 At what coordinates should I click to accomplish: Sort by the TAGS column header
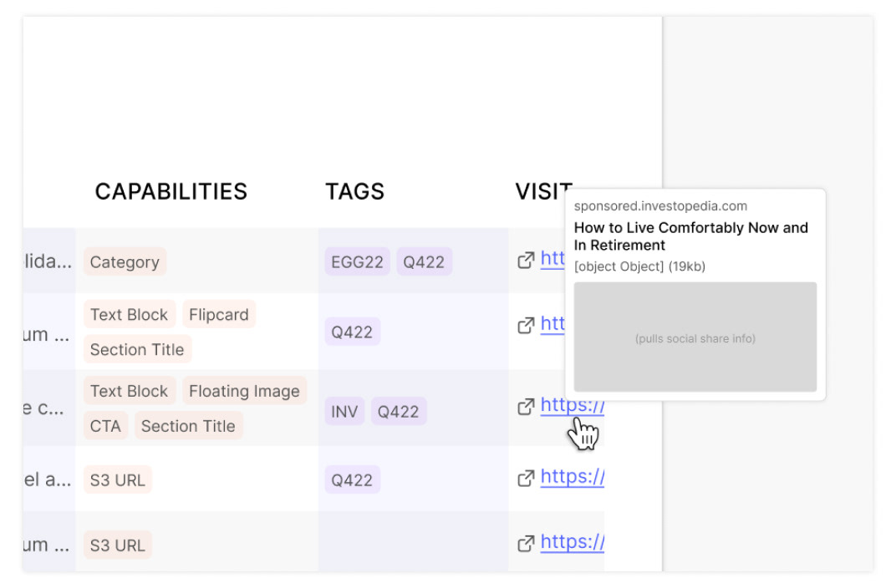(355, 191)
